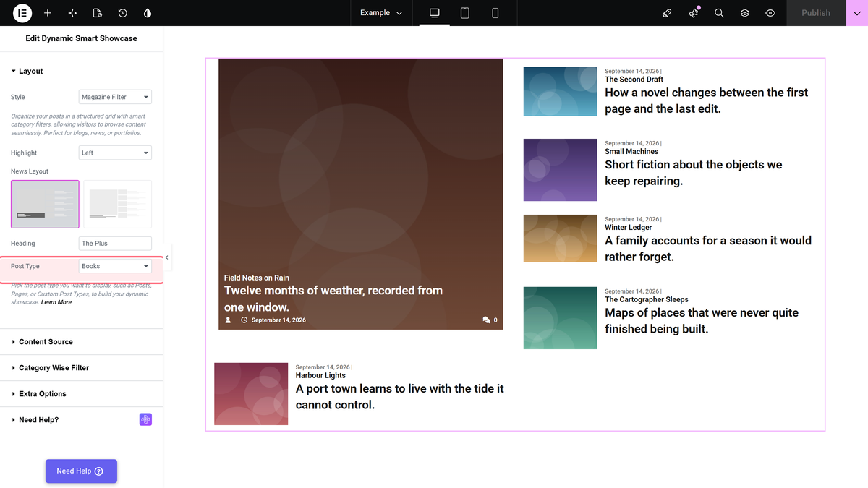Open the Publish options arrow

(857, 13)
